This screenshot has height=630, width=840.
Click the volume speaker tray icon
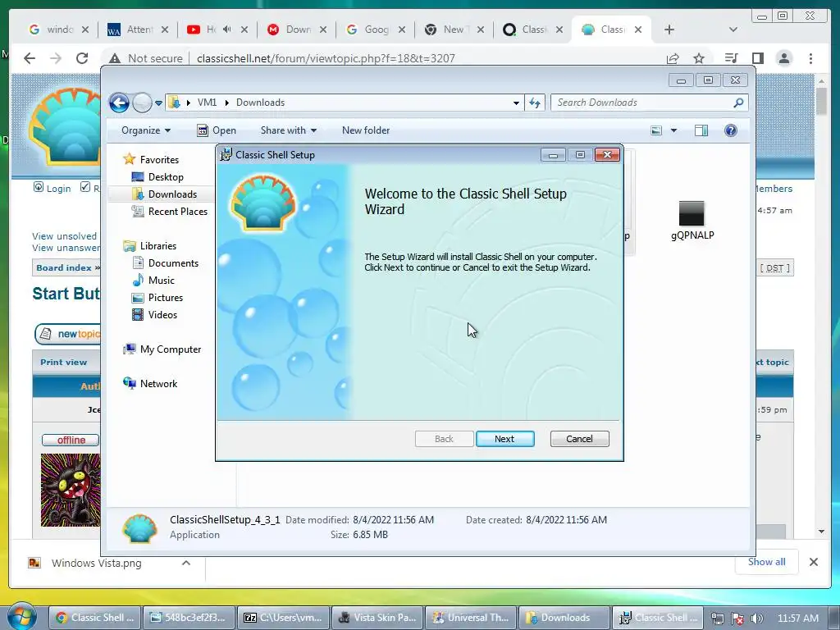pos(756,619)
